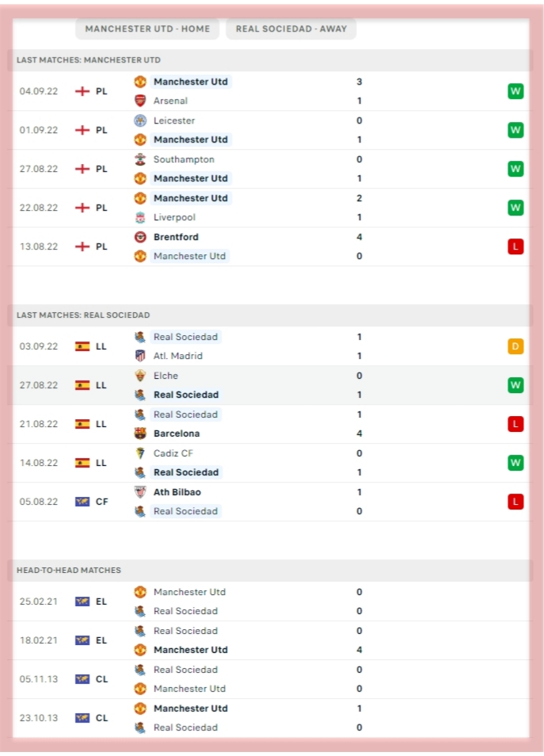Image resolution: width=544 pixels, height=756 pixels.
Task: Click the green W badge for Arsenal match
Action: 515,91
